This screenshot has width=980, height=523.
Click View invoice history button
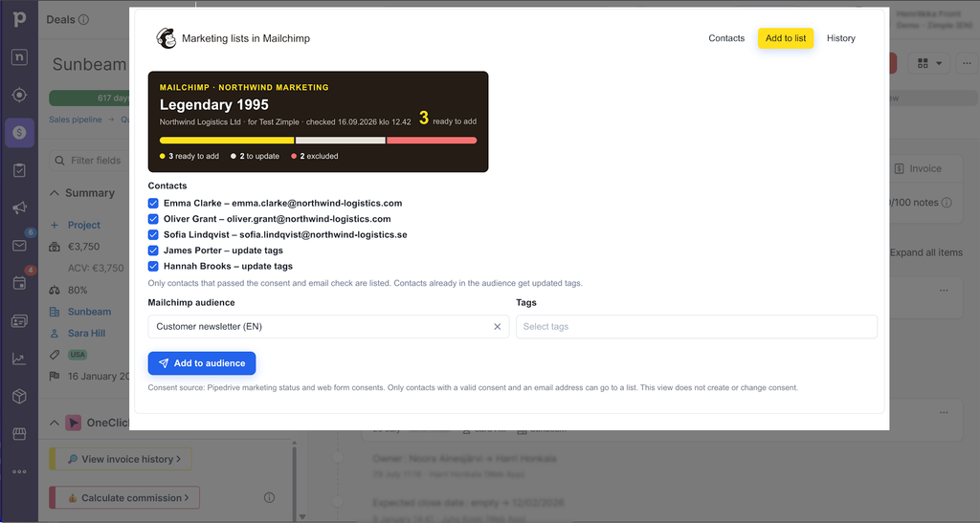[x=121, y=459]
